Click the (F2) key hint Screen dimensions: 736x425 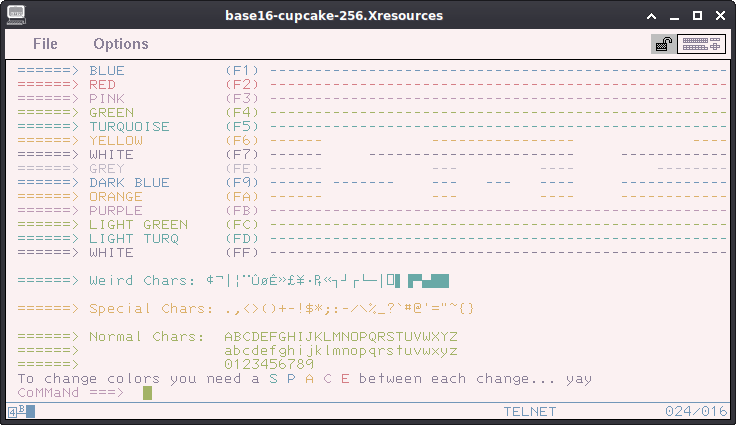[x=242, y=85]
